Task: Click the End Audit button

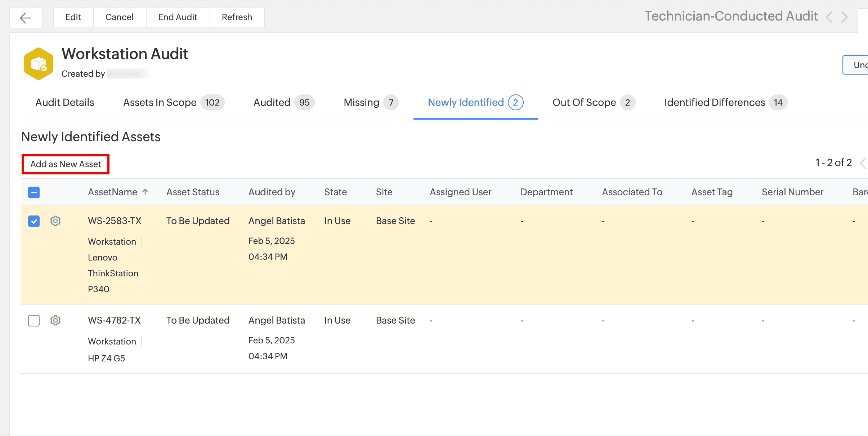Action: click(178, 17)
